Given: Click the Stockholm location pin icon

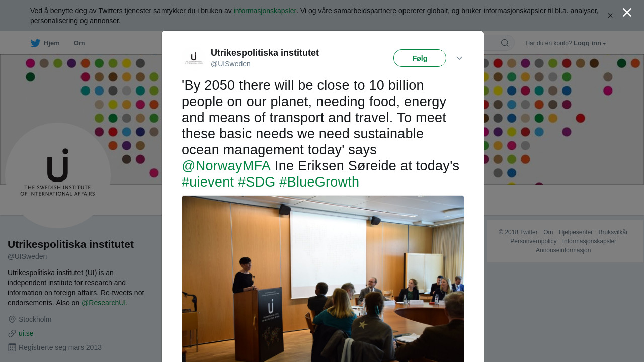Looking at the screenshot, I should 12,319.
